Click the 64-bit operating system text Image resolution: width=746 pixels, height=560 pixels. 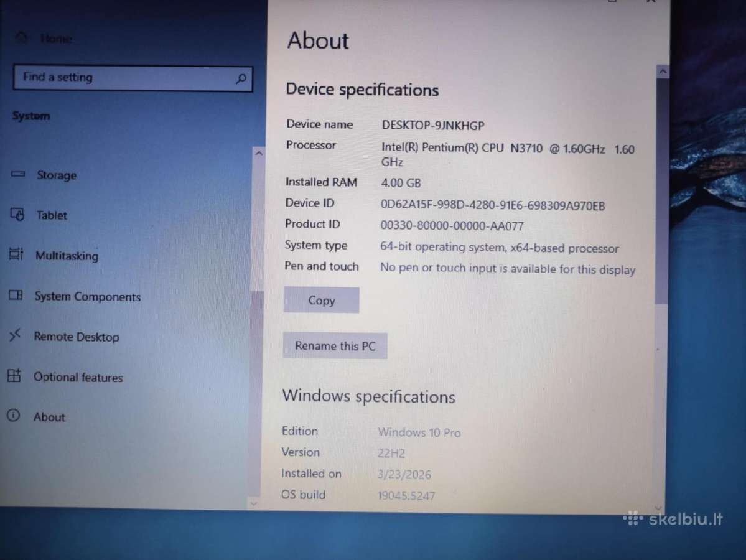499,248
